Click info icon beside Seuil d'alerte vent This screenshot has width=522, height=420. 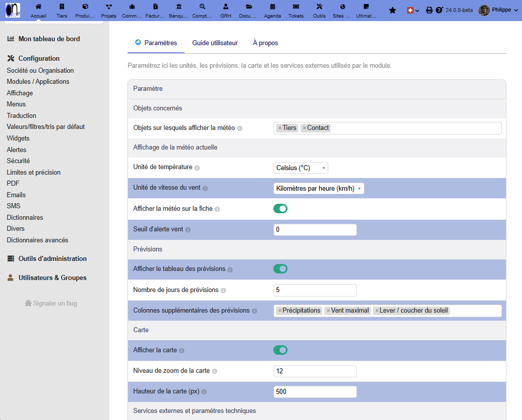188,230
